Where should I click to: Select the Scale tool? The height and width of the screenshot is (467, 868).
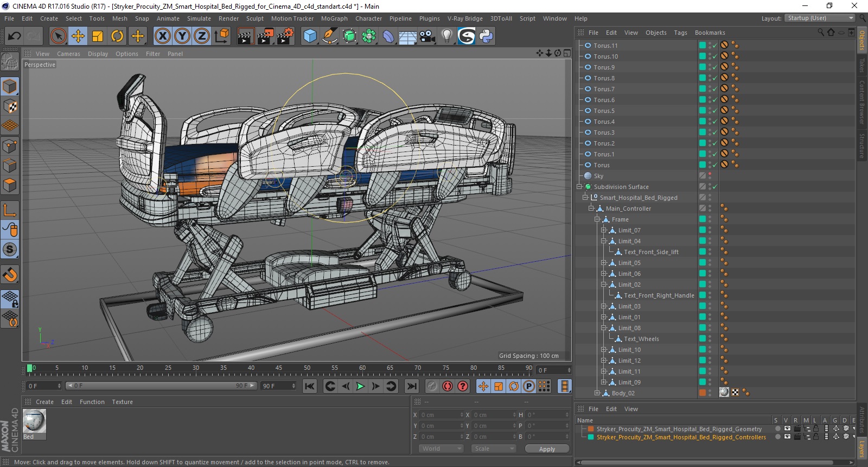pyautogui.click(x=98, y=36)
